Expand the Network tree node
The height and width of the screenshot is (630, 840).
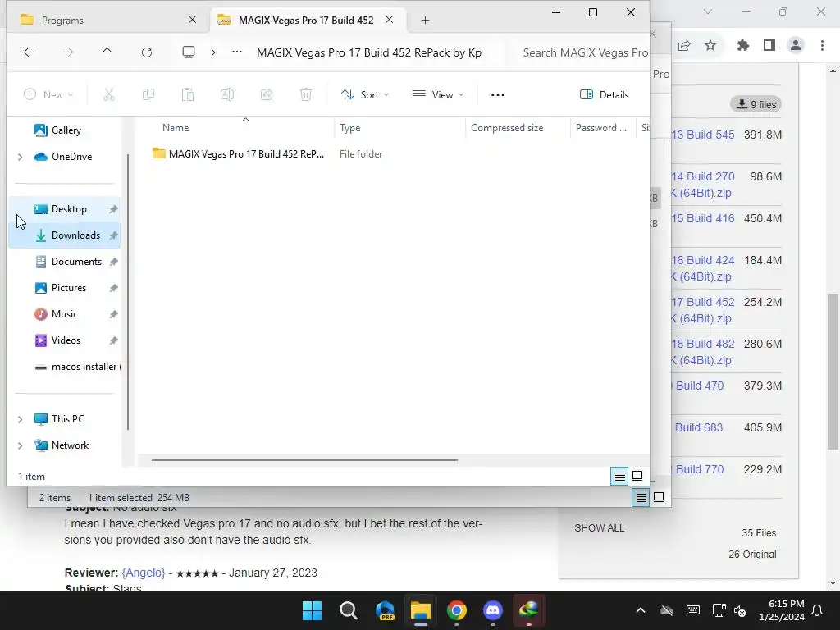pos(21,445)
